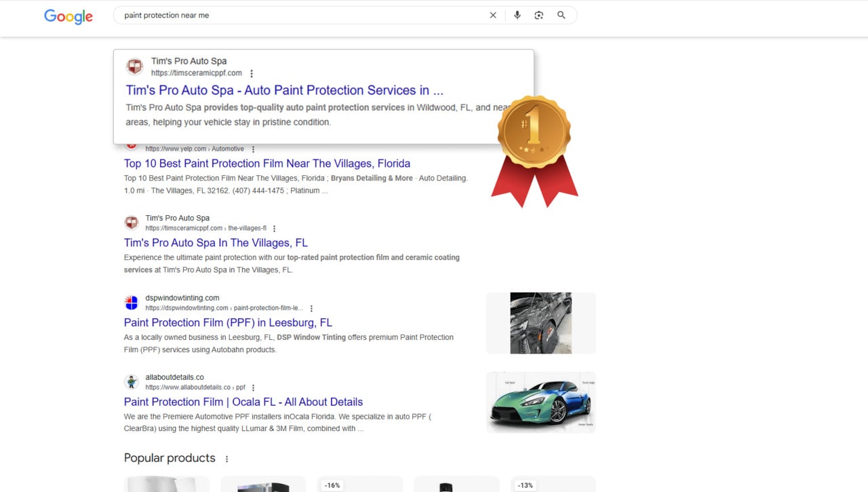Open 'Paint Protection Film | Ocala FL - All About Details'

[x=243, y=402]
